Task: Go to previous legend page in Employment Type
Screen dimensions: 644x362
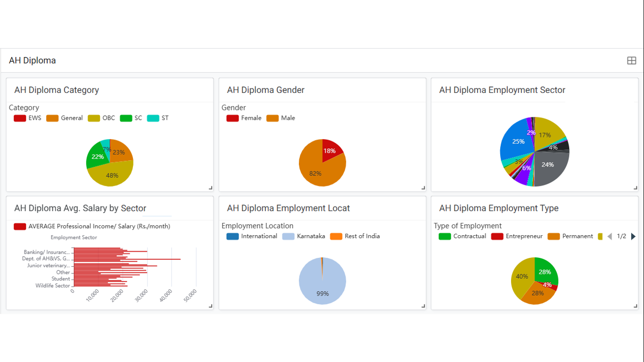Action: click(610, 236)
